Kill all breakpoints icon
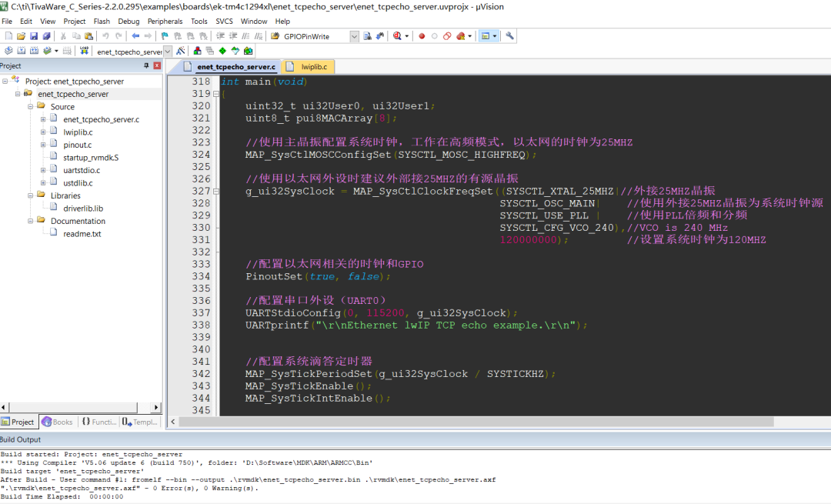 461,36
